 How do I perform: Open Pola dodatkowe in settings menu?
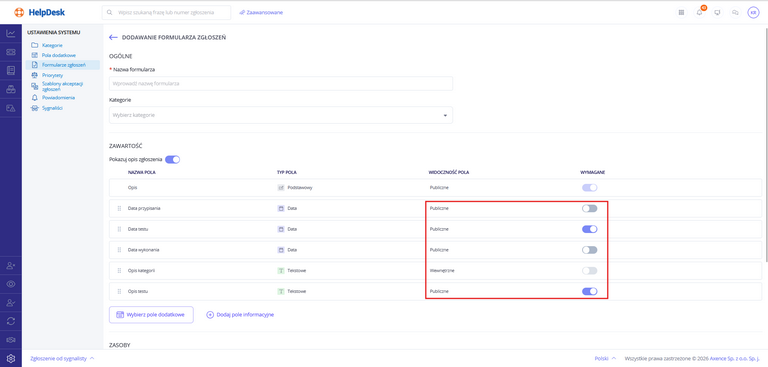click(x=59, y=55)
